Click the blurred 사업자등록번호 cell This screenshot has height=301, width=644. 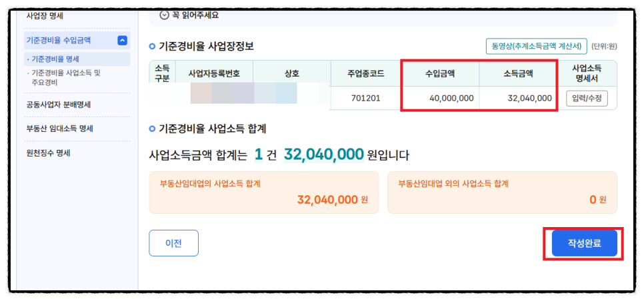[214, 93]
